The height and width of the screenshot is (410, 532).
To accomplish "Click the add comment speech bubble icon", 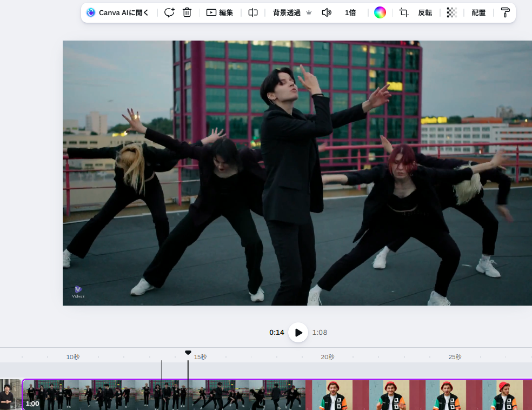I will pyautogui.click(x=169, y=12).
